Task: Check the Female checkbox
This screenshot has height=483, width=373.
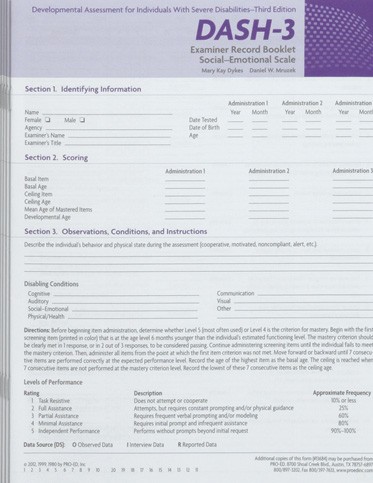Action: point(48,120)
